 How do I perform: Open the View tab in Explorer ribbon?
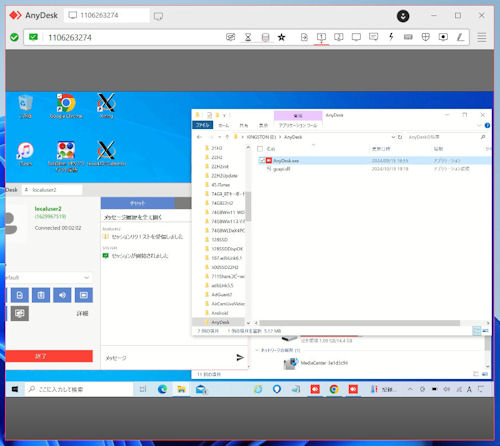pos(263,125)
